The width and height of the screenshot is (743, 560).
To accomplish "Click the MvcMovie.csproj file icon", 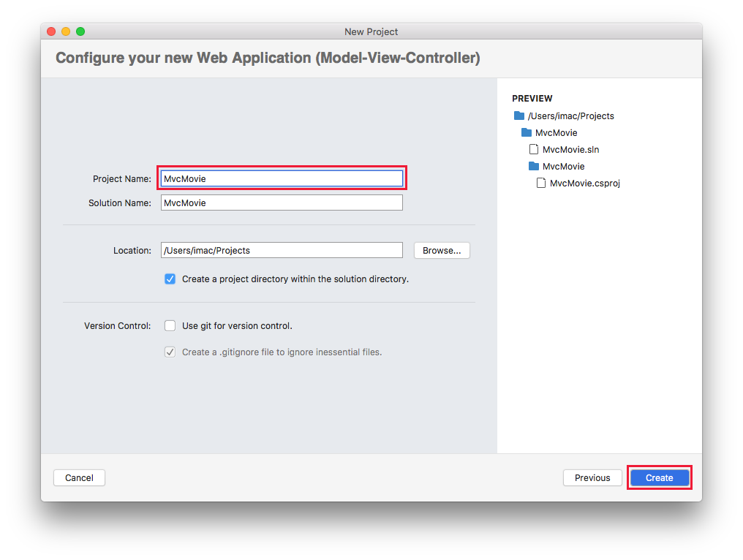I will (540, 183).
